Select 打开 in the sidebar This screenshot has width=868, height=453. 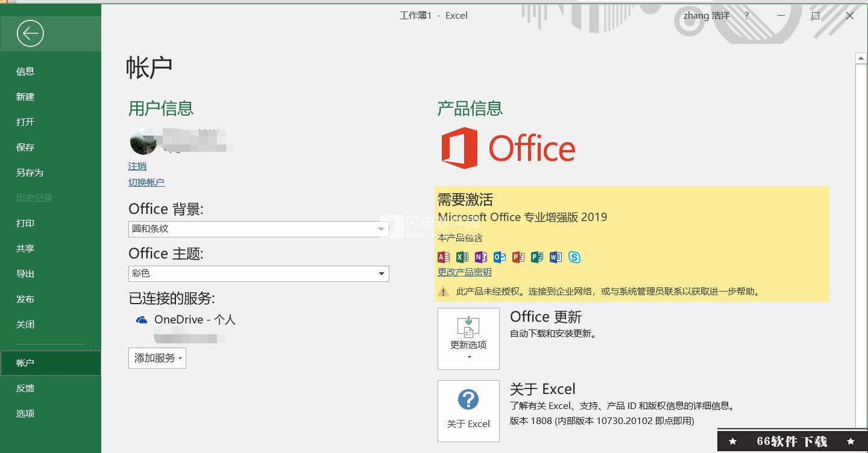(51, 122)
